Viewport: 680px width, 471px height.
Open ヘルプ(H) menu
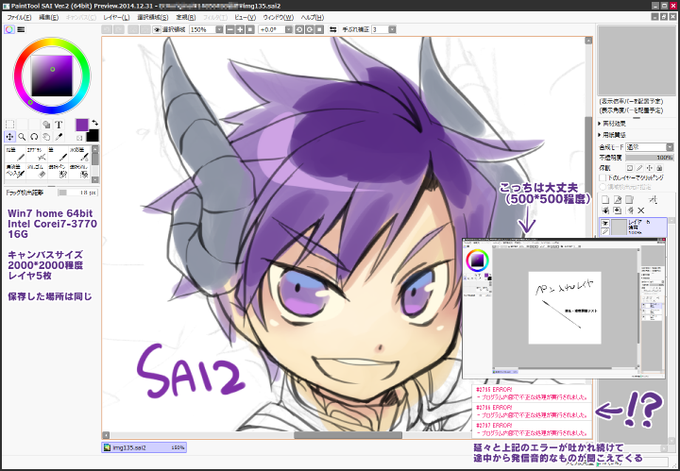312,17
